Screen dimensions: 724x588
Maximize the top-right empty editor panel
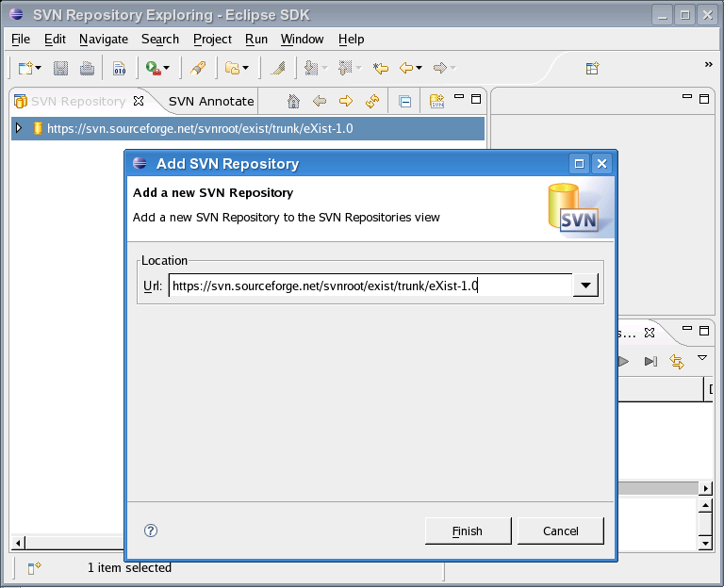pyautogui.click(x=704, y=99)
